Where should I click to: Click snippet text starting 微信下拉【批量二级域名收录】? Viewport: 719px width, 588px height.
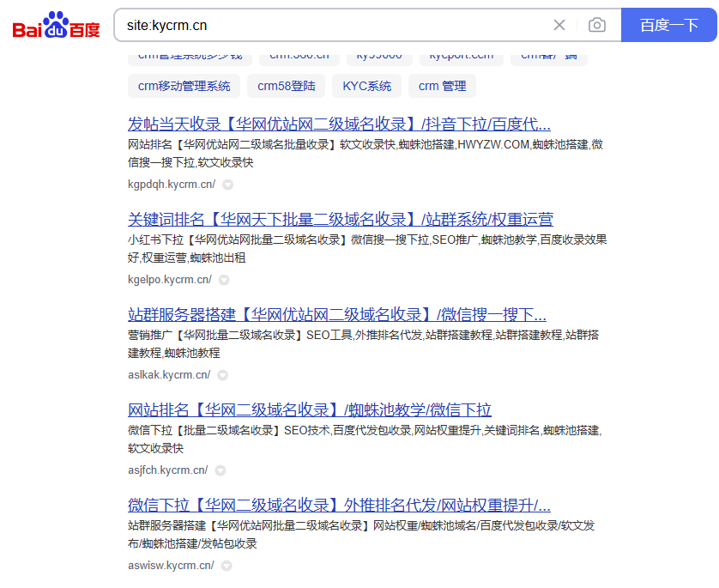[365, 439]
